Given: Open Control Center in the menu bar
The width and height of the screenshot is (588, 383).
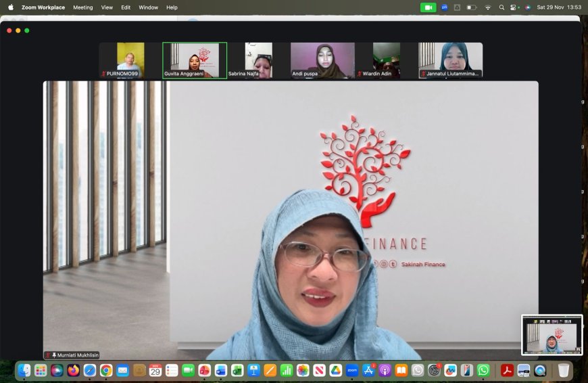Looking at the screenshot, I should coord(514,7).
